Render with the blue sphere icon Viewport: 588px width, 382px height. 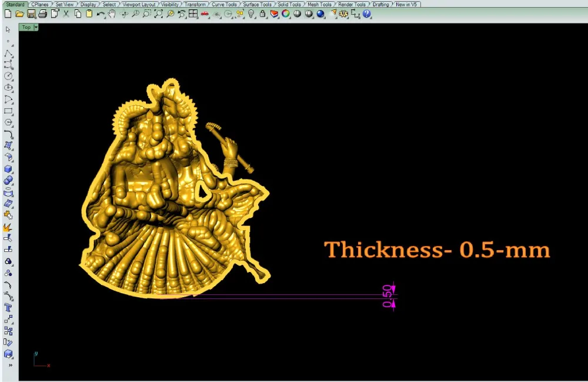click(x=320, y=14)
